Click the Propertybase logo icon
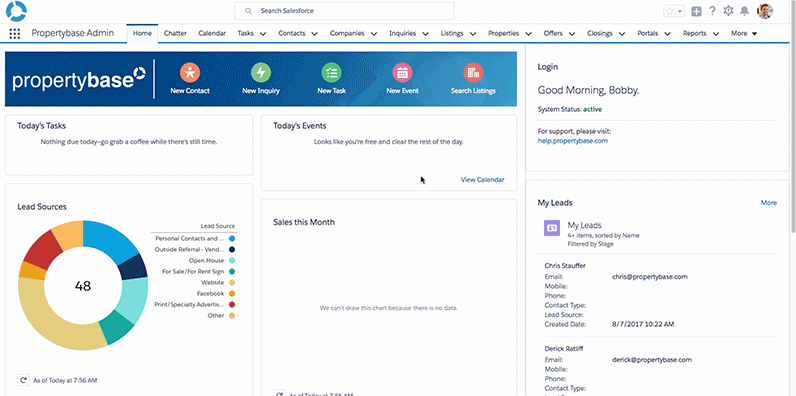796x396 pixels. point(16,11)
